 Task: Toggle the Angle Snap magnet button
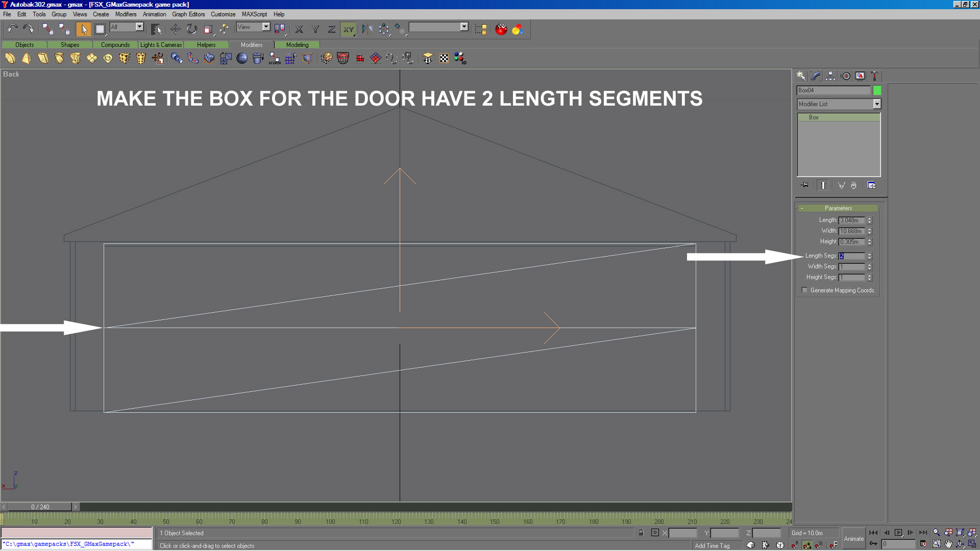coord(807,545)
